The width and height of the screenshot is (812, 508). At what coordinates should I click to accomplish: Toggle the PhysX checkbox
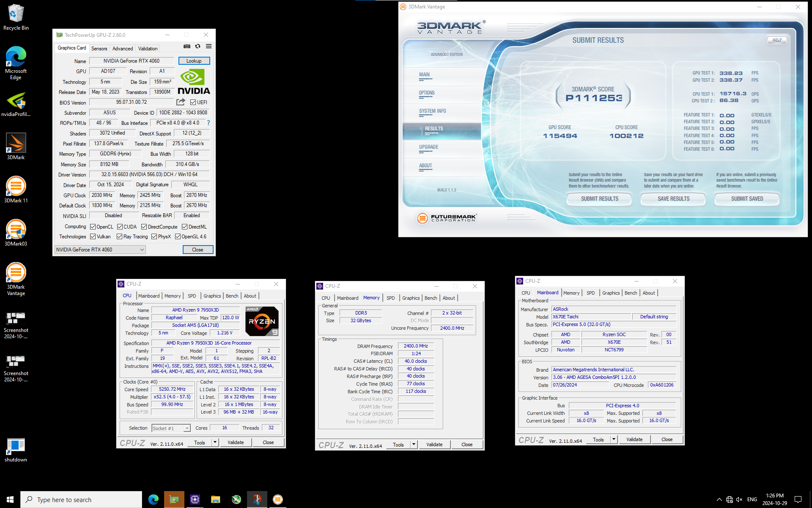[x=154, y=237]
